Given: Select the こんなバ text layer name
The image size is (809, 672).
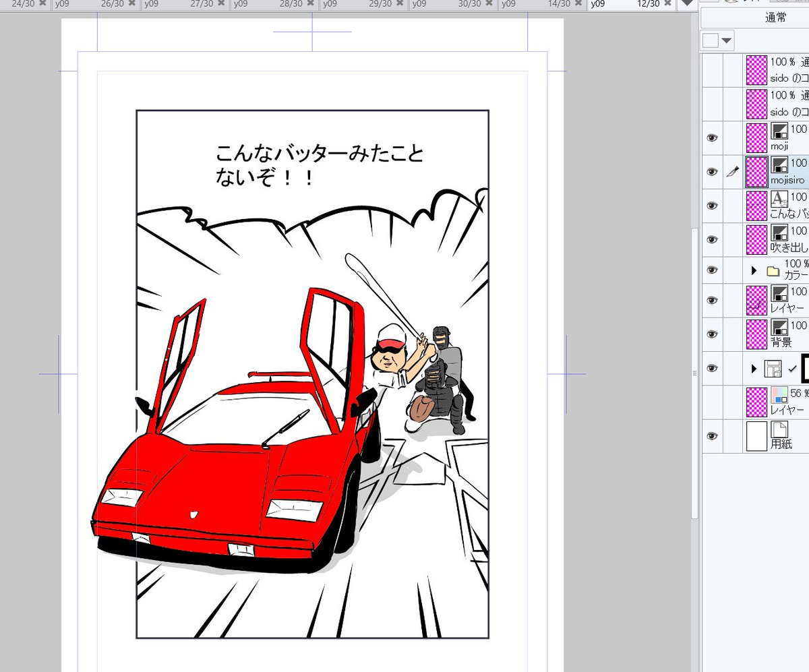Looking at the screenshot, I should pyautogui.click(x=789, y=214).
